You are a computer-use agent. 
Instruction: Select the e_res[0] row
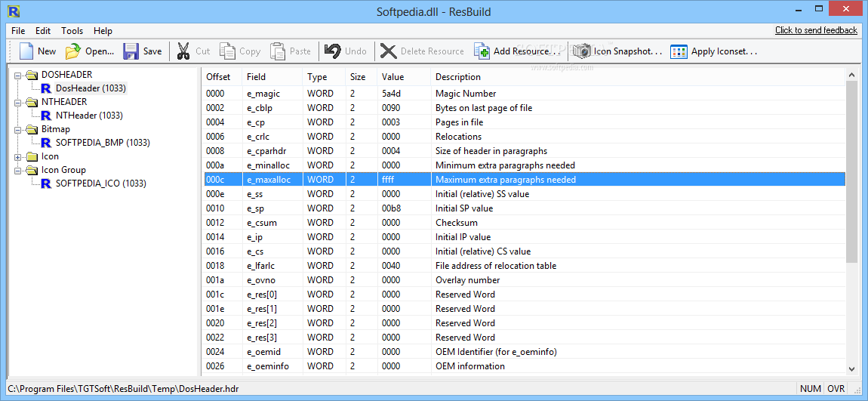pyautogui.click(x=524, y=295)
